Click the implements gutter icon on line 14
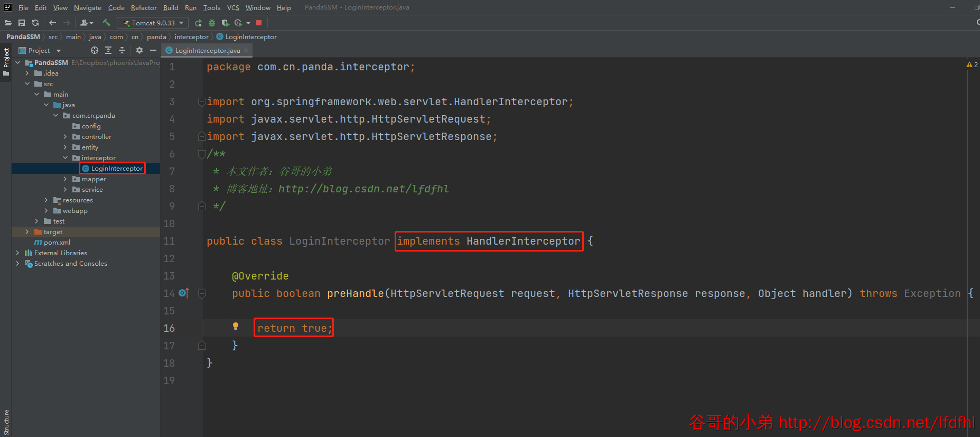The height and width of the screenshot is (437, 980). tap(184, 293)
